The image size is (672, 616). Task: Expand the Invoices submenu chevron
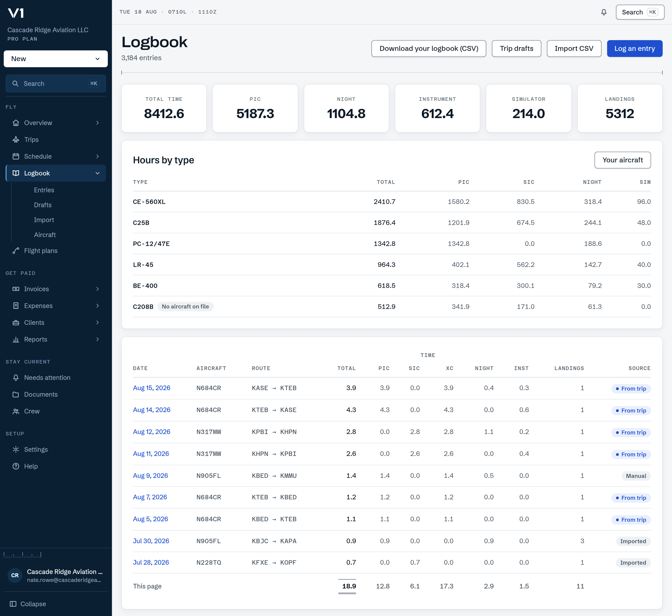97,289
